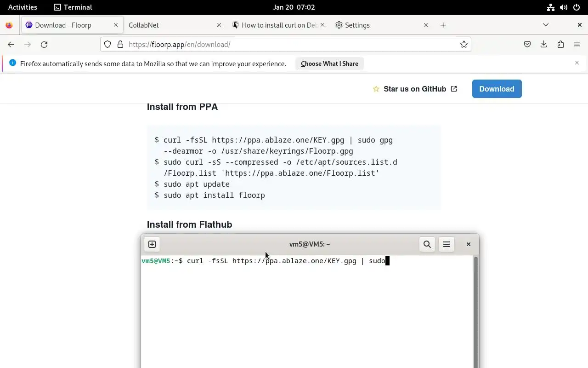Reload the current page
This screenshot has height=368, width=588.
(x=44, y=44)
